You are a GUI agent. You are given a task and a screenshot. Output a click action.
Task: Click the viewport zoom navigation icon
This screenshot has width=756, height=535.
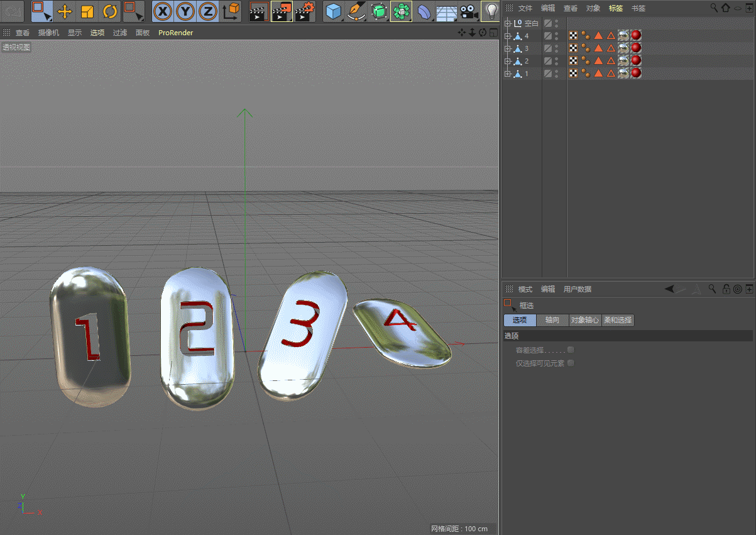coord(472,33)
